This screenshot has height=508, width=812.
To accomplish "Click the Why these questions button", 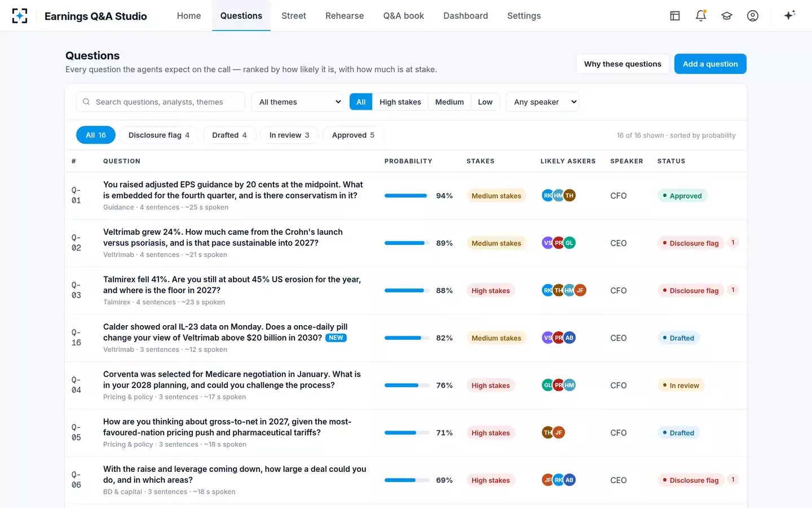I will [623, 64].
